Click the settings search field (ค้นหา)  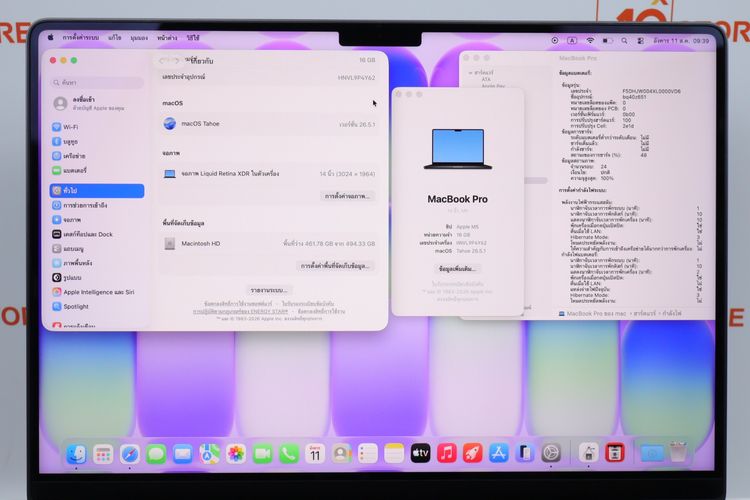(97, 82)
